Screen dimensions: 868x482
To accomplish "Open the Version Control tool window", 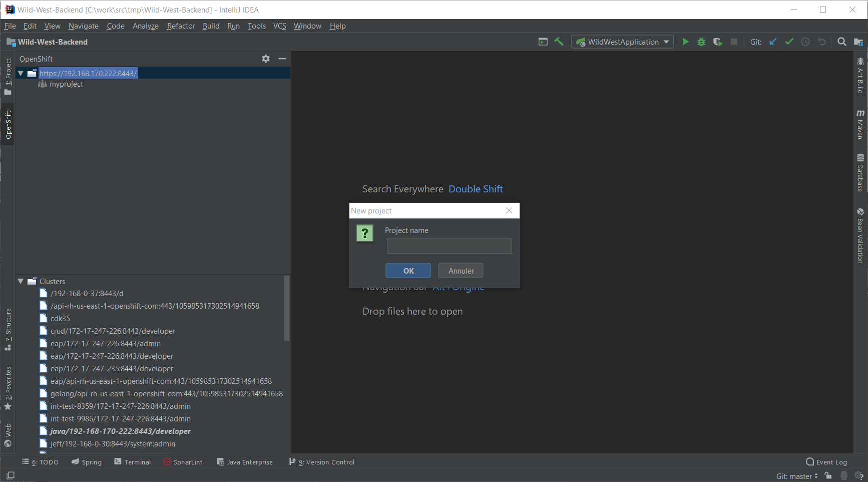I will click(x=322, y=462).
